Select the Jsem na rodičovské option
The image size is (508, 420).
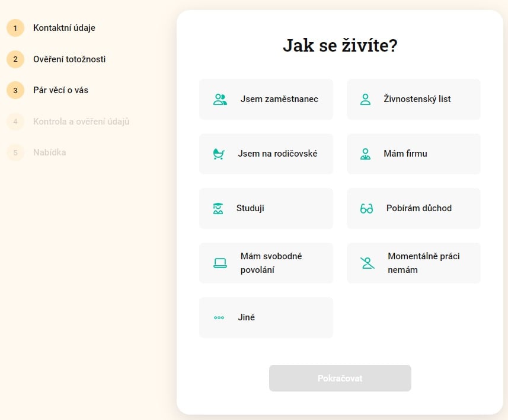[266, 154]
